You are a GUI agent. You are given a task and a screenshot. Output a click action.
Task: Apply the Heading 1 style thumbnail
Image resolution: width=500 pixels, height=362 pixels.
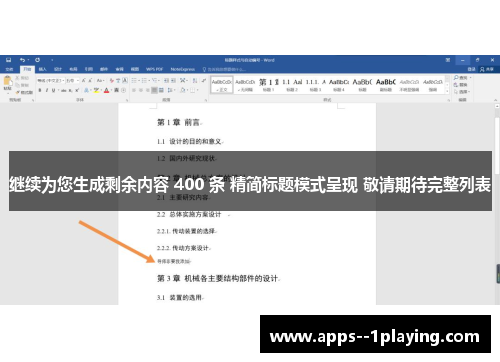pos(268,85)
